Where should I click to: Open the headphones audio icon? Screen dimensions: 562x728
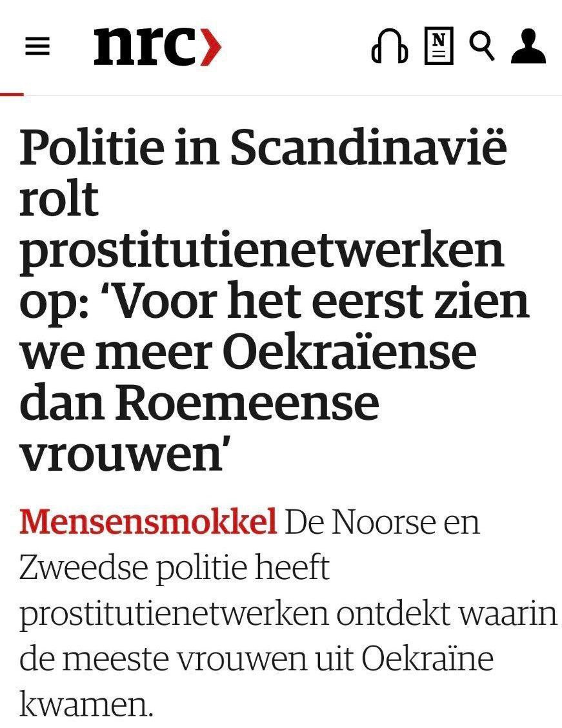coord(390,46)
